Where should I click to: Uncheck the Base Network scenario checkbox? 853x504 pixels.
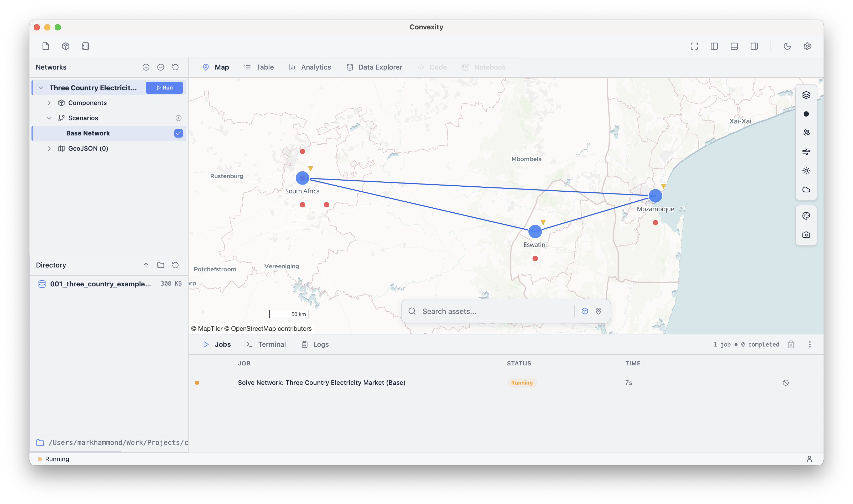pyautogui.click(x=178, y=133)
